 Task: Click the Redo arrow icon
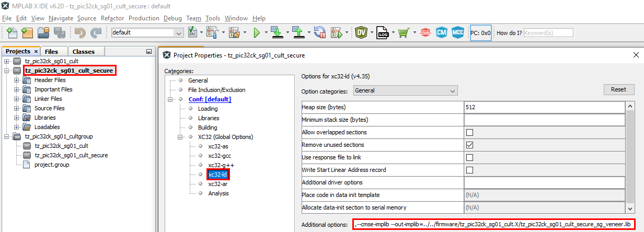(x=96, y=32)
